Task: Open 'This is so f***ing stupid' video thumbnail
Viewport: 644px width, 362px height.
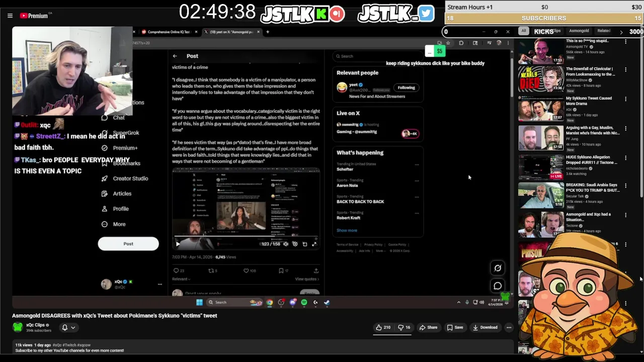Action: (541, 51)
